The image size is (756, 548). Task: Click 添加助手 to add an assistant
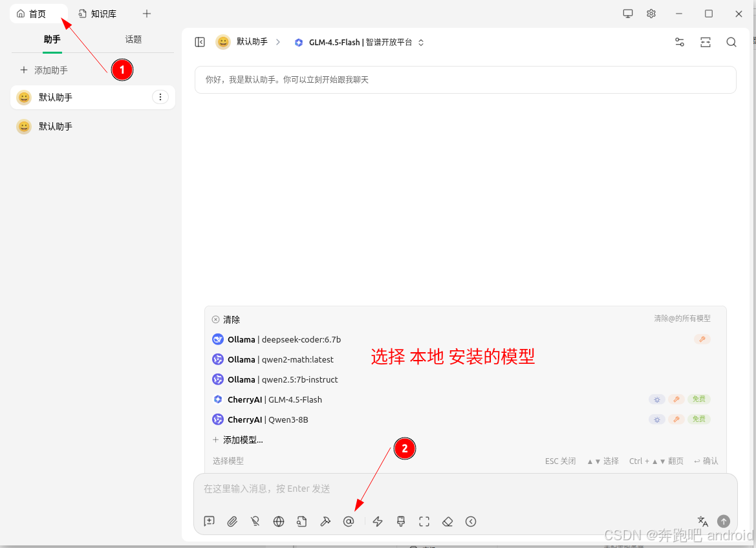pyautogui.click(x=43, y=70)
